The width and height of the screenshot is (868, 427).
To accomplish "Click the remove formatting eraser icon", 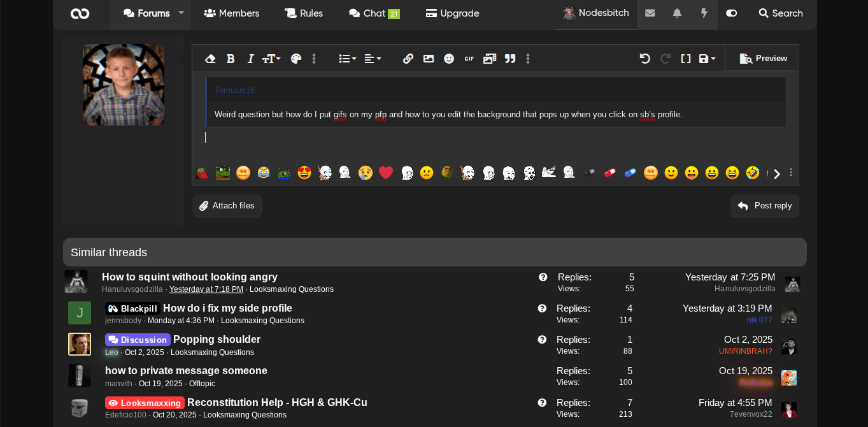I will click(x=210, y=59).
